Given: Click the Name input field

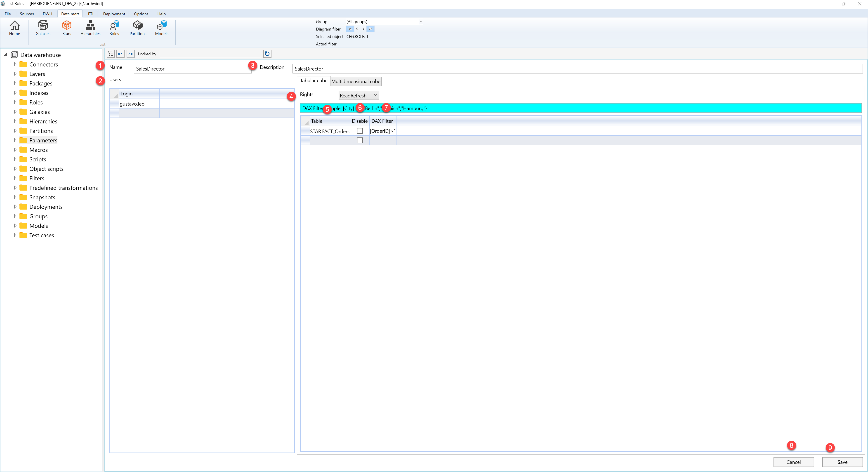Looking at the screenshot, I should coord(192,69).
